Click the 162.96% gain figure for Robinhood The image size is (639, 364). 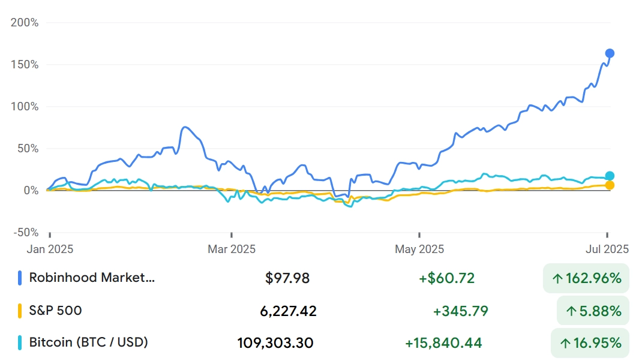point(593,278)
